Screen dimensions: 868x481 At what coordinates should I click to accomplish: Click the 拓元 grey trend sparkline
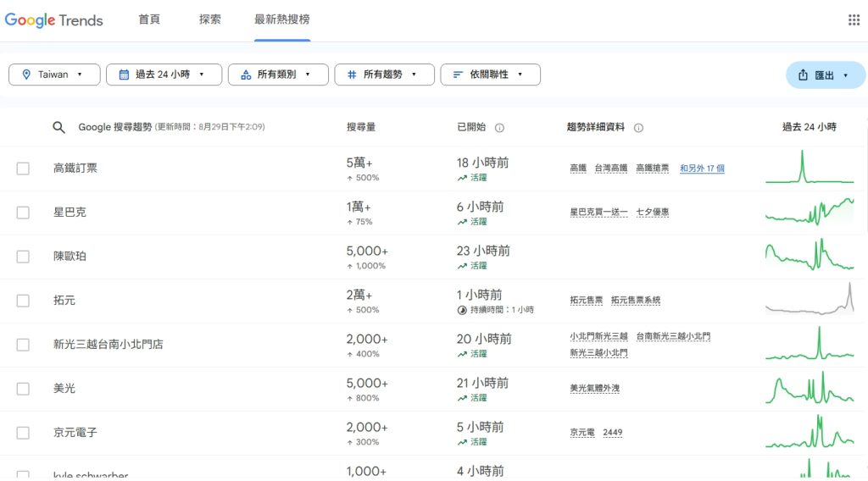[810, 299]
